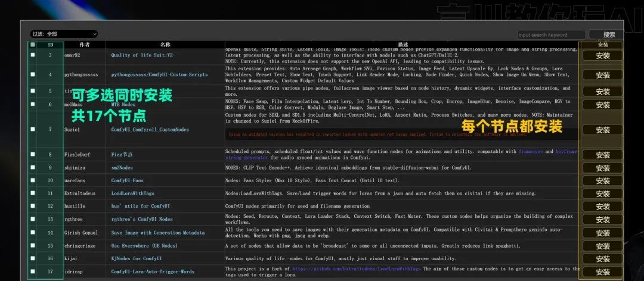Tick the select-all checkbox in the header row
Screen dimensions: 644x281
(x=33, y=45)
